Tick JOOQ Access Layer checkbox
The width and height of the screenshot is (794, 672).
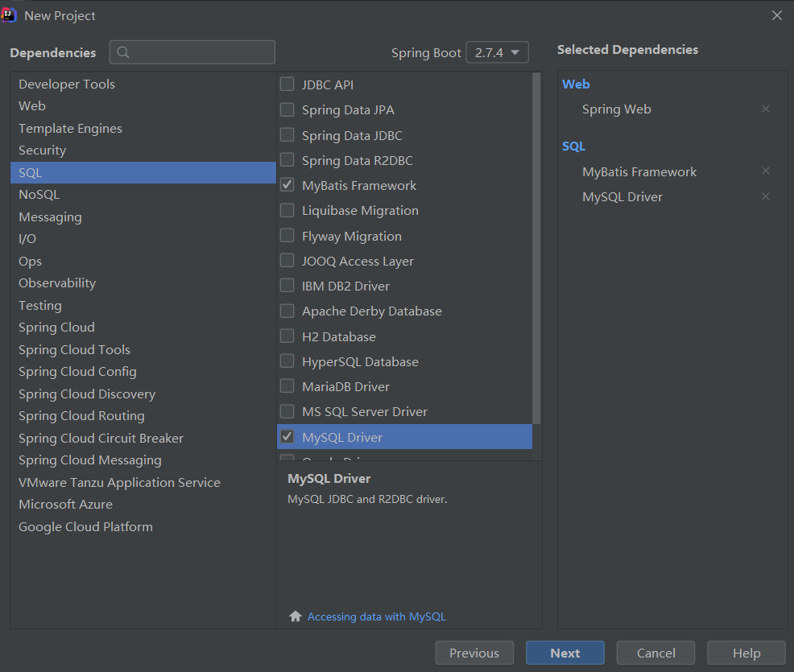pyautogui.click(x=287, y=260)
